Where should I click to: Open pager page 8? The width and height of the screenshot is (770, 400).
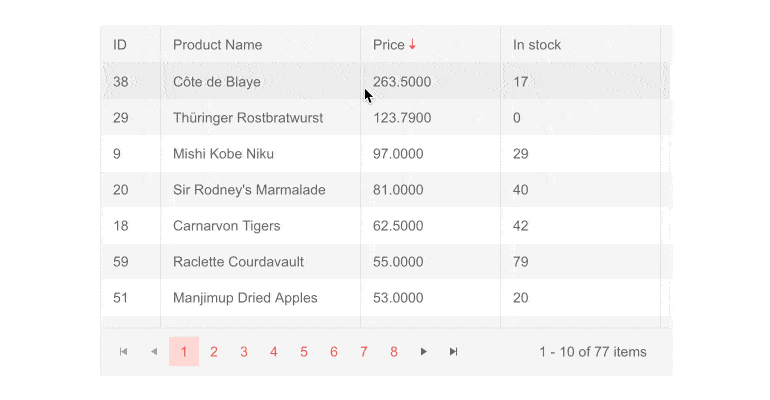coord(394,351)
